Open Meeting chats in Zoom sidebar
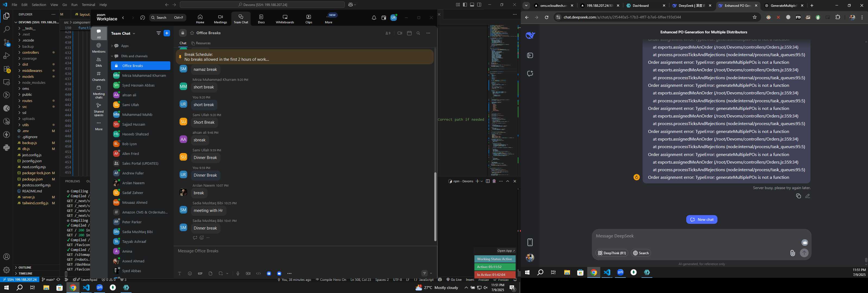Image resolution: width=868 pixels, height=293 pixels. (99, 92)
